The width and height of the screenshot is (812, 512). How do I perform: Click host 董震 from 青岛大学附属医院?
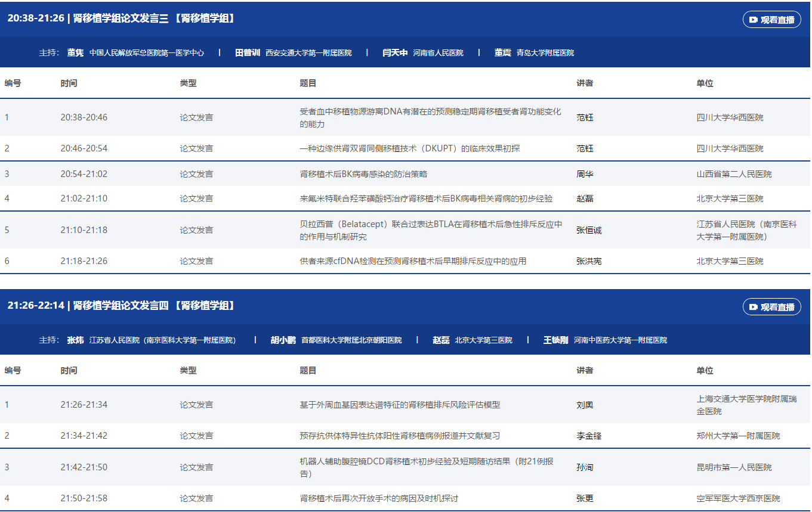[x=502, y=52]
